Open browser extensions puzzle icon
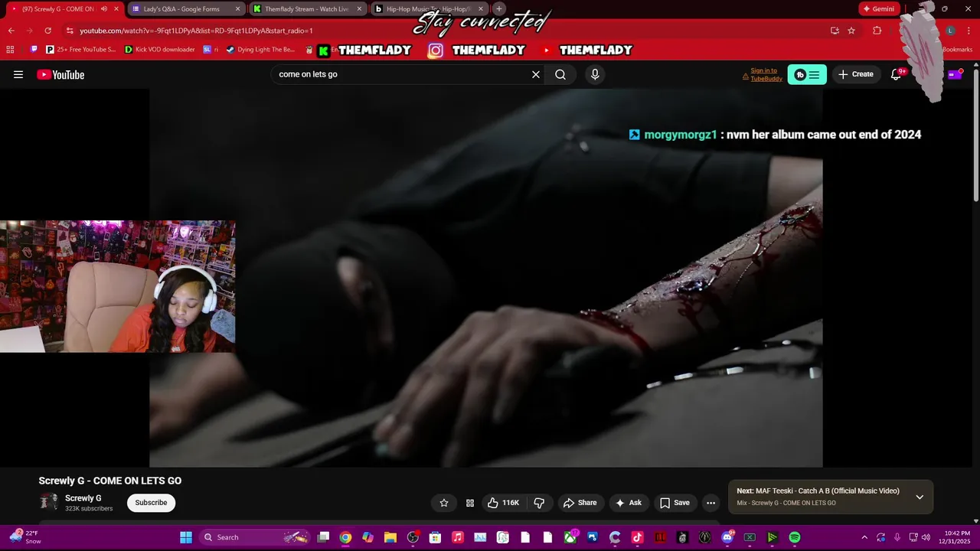 (x=877, y=31)
